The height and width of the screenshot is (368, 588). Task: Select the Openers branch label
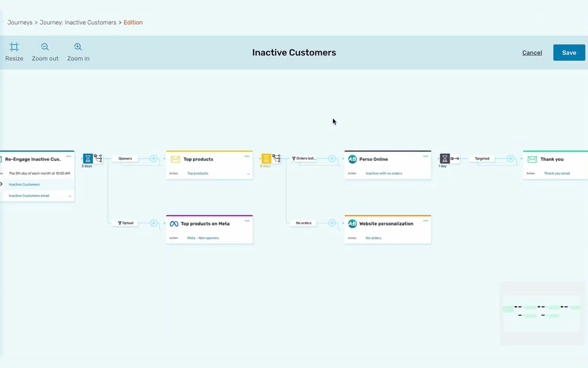[x=125, y=159]
